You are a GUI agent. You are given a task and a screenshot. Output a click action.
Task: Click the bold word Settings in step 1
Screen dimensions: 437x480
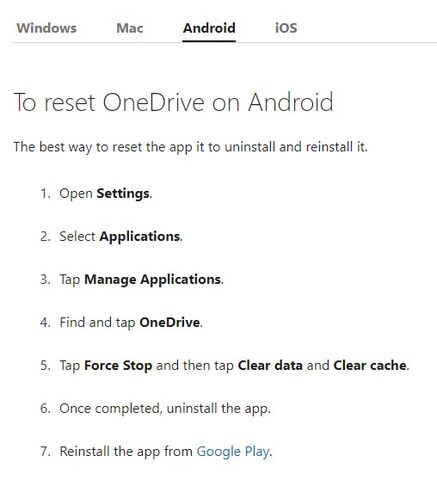123,194
